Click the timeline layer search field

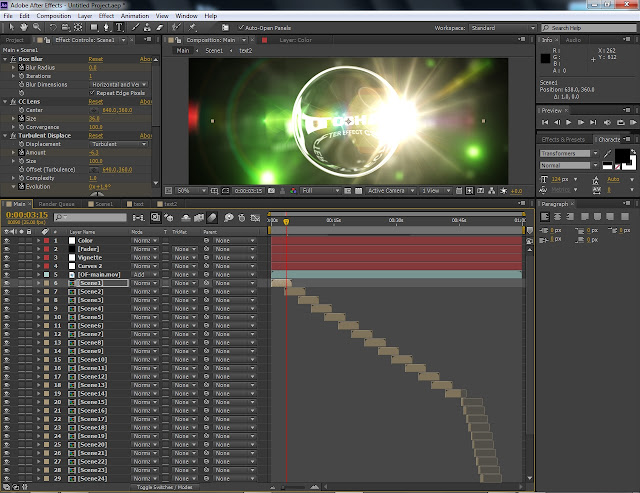(x=90, y=218)
